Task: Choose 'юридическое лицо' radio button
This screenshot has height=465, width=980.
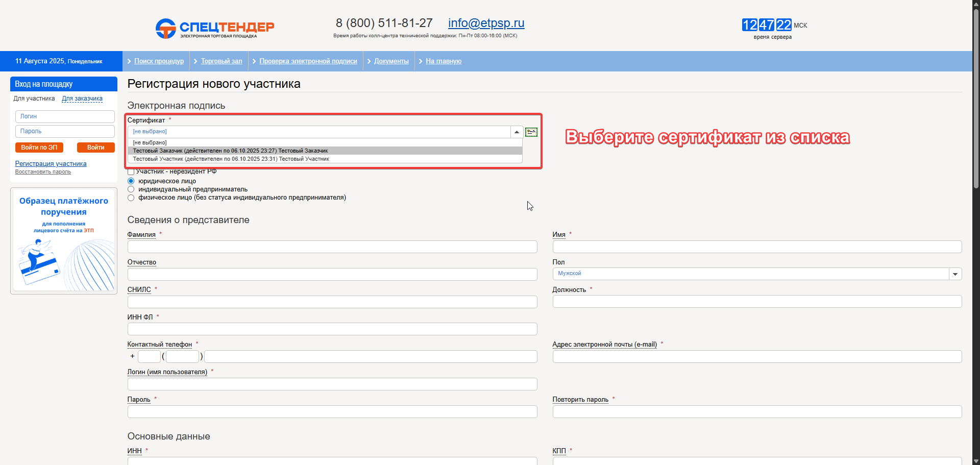Action: coord(131,181)
